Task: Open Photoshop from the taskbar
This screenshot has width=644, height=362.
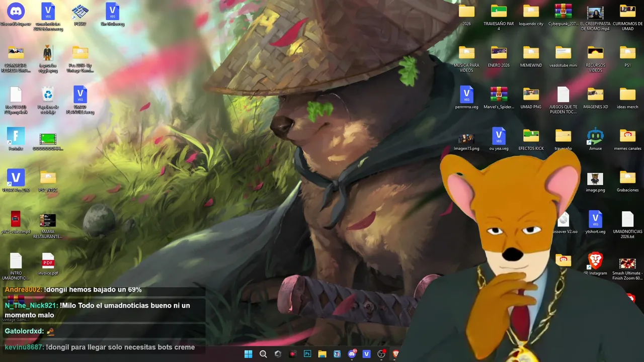Action: click(307, 354)
